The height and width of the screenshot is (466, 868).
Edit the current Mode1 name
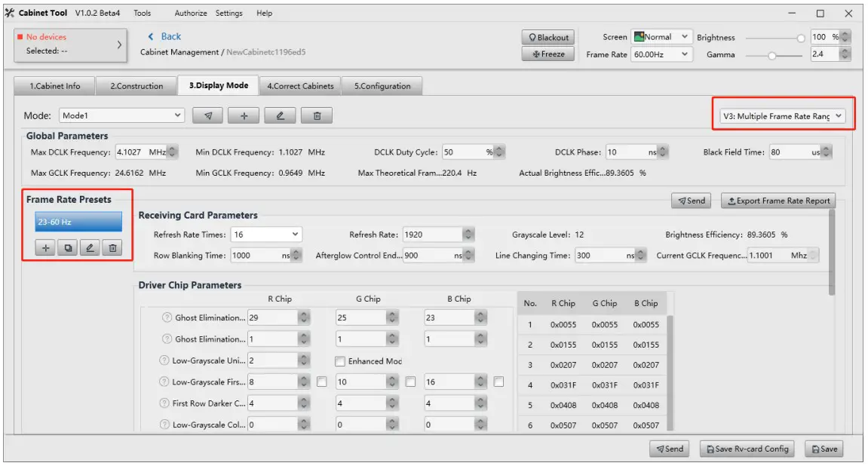(280, 115)
